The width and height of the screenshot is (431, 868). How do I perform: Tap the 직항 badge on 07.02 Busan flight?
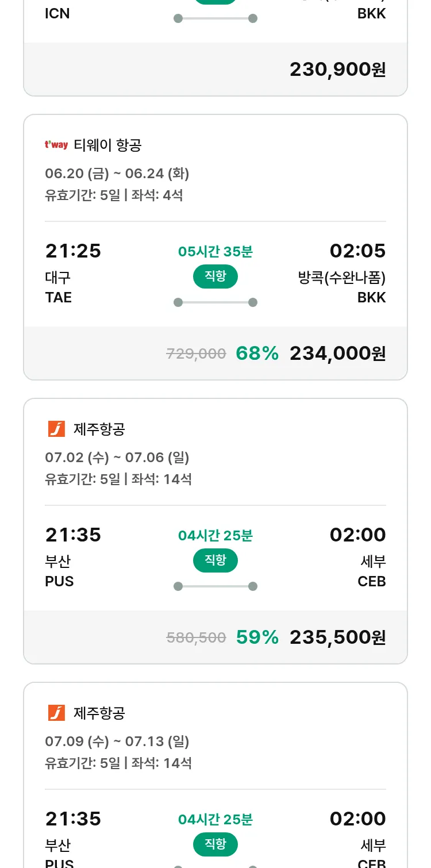click(215, 560)
